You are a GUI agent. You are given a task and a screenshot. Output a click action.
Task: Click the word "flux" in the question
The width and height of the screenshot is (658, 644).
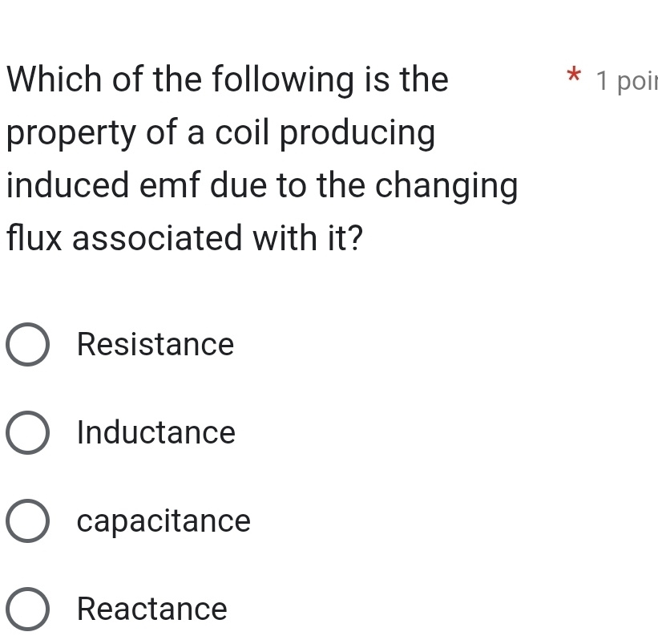click(x=35, y=239)
